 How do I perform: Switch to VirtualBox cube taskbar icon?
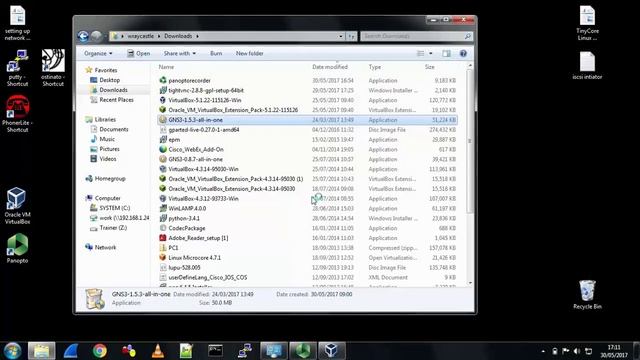(x=331, y=351)
